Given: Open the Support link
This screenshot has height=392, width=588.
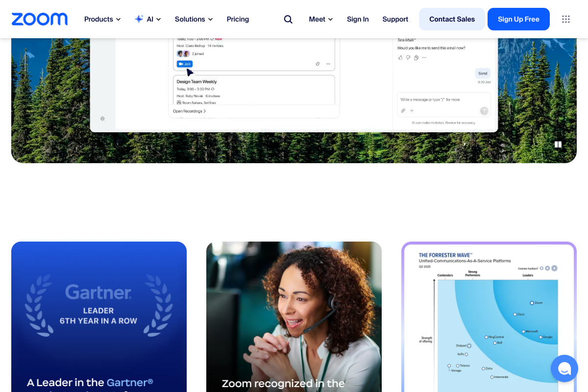Looking at the screenshot, I should pyautogui.click(x=395, y=19).
